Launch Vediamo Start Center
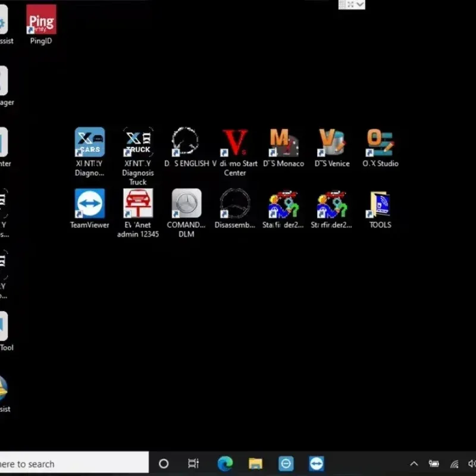476x476 pixels. 236,141
